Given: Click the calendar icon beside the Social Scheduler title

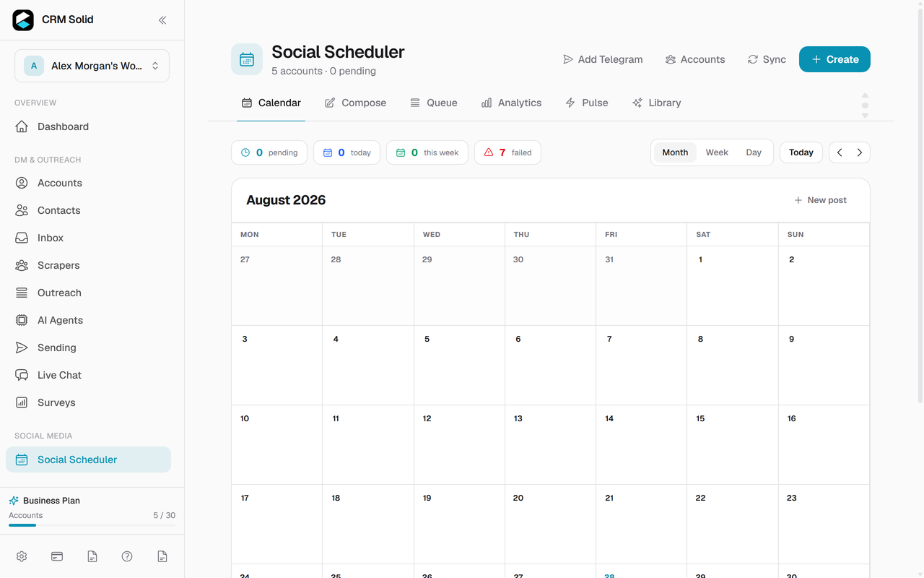Looking at the screenshot, I should coord(247,59).
